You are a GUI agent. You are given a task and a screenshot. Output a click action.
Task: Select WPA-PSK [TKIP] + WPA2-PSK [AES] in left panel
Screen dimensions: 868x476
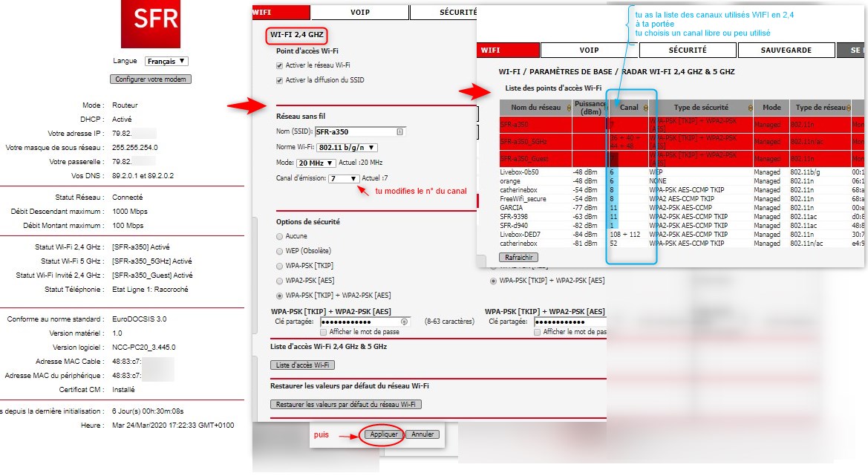pyautogui.click(x=279, y=296)
